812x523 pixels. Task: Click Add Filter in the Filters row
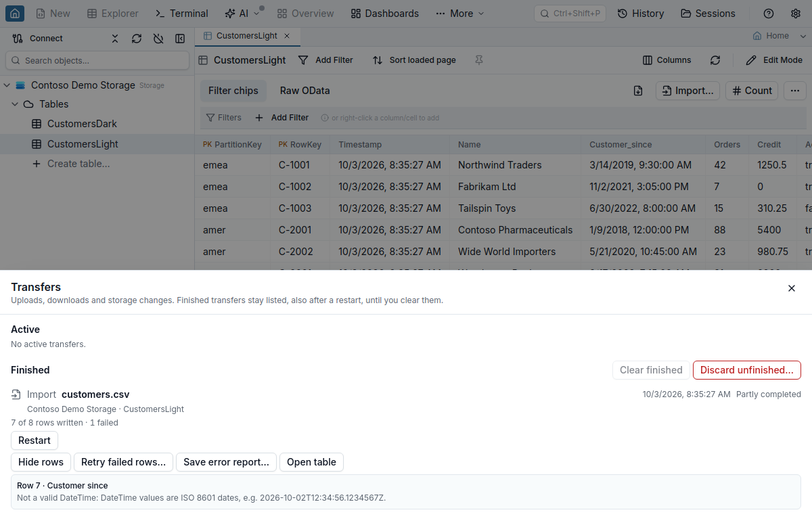tap(282, 118)
